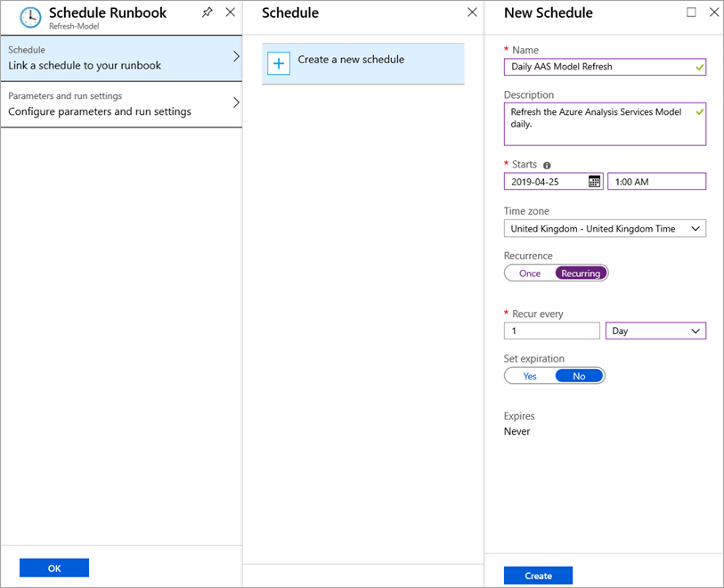The height and width of the screenshot is (588, 724).
Task: Click the Starts time field showing 1:00 AM
Action: [656, 182]
